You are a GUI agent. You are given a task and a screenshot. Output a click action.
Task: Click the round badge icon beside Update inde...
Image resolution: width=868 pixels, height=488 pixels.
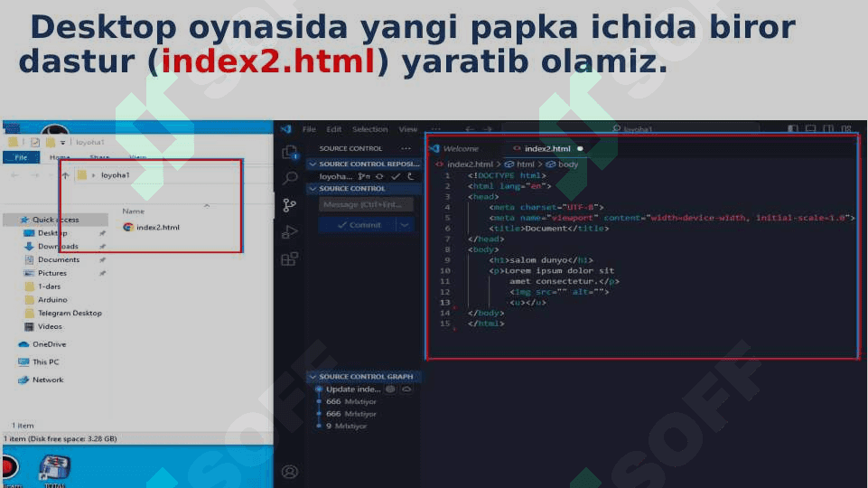pos(390,389)
